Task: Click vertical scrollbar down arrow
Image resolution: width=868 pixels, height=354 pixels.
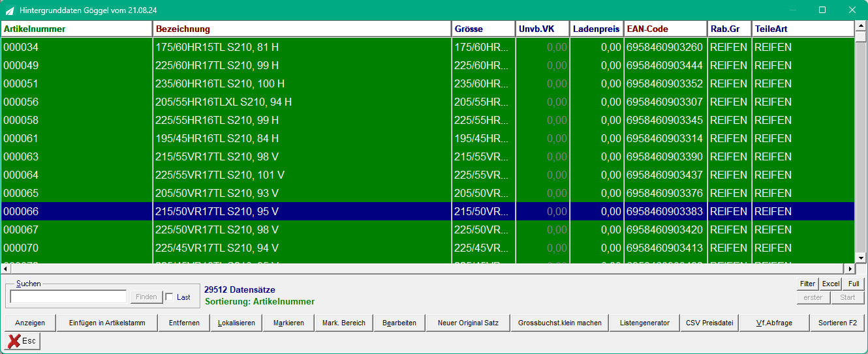Action: pos(861,258)
